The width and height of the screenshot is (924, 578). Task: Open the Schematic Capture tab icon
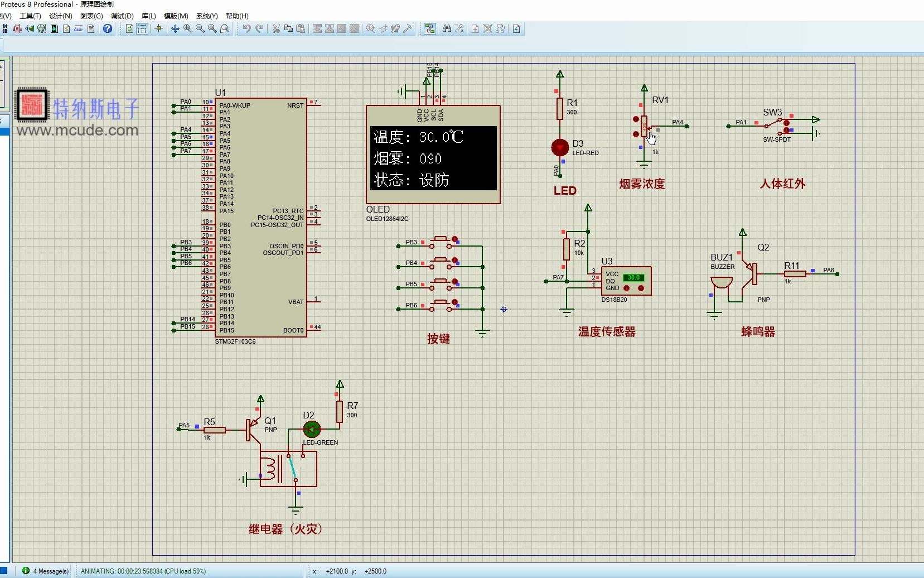[x=5, y=28]
